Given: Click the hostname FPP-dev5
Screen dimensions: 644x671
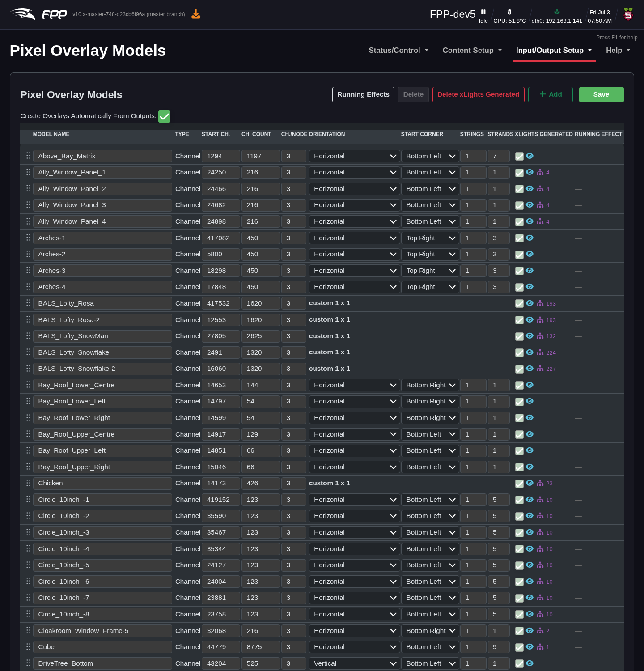Looking at the screenshot, I should (452, 14).
